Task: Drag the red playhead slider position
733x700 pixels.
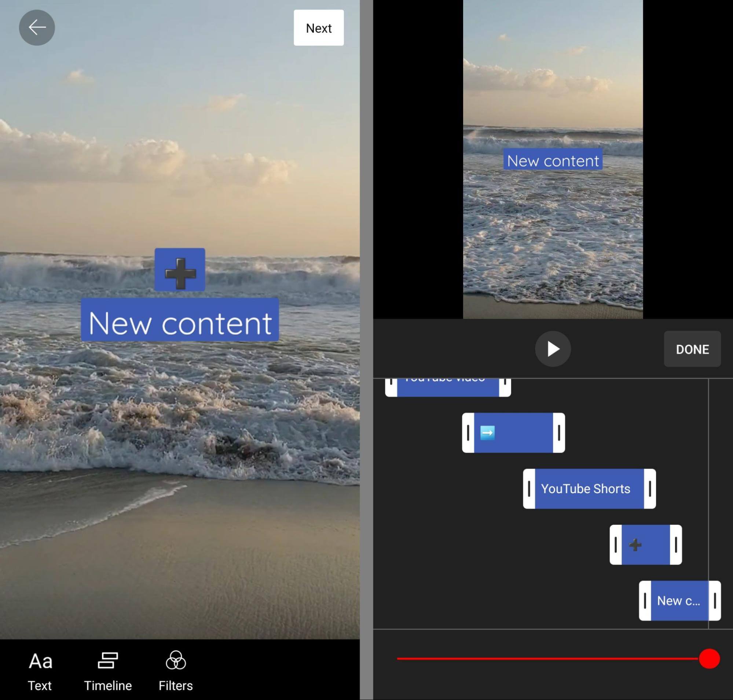Action: (x=710, y=659)
